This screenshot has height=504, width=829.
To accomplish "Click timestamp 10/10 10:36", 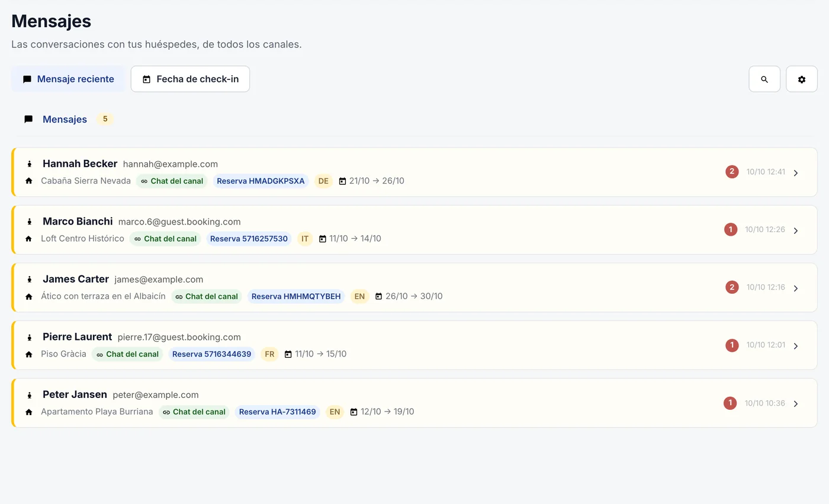I will click(x=765, y=403).
